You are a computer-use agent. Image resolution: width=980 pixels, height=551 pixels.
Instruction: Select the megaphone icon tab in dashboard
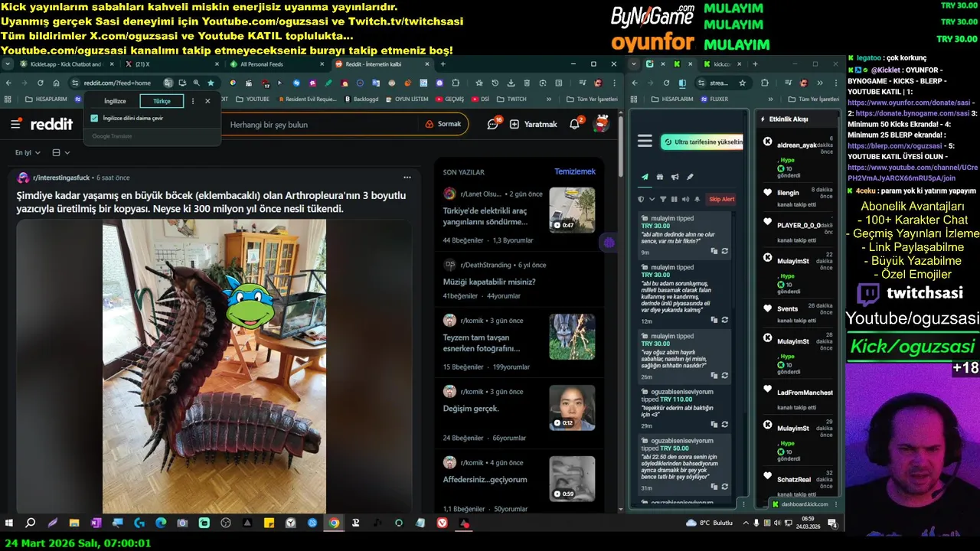click(675, 177)
